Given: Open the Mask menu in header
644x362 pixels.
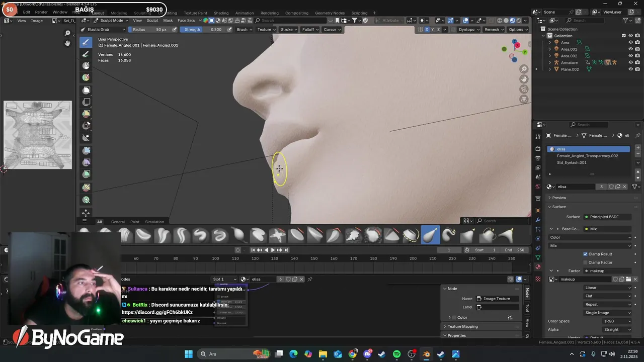Looking at the screenshot, I should (x=168, y=21).
